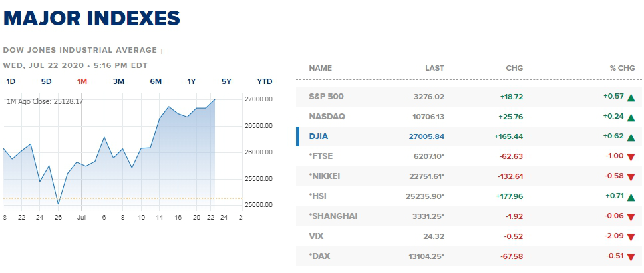Click the red down arrow in NIKKEI row
This screenshot has height=273, width=644.
coord(631,178)
